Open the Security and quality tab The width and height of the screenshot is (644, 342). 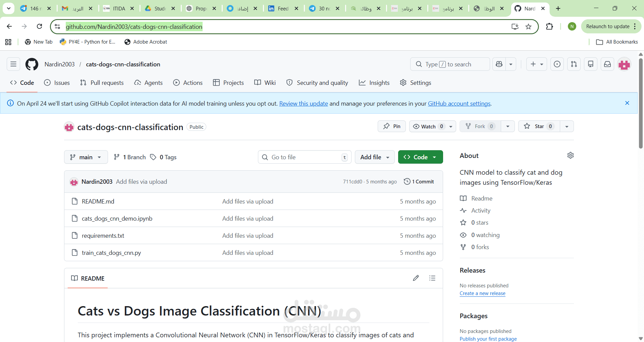point(317,83)
